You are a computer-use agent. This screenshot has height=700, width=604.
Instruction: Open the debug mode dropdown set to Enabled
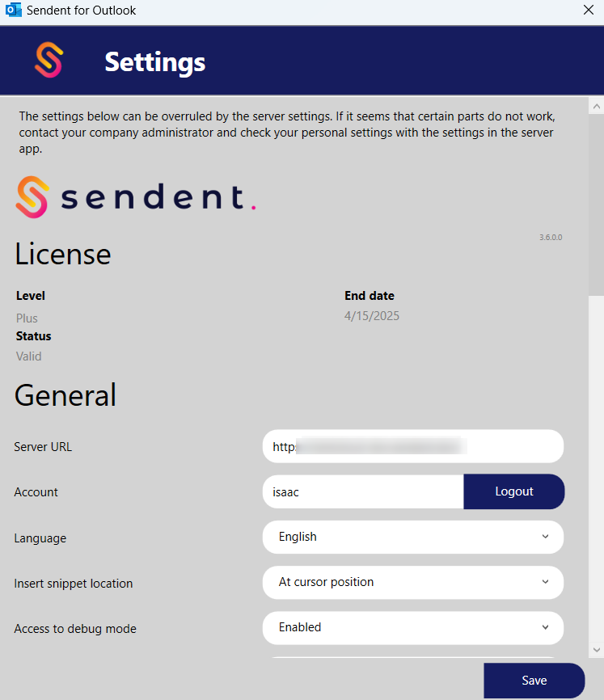(x=412, y=627)
